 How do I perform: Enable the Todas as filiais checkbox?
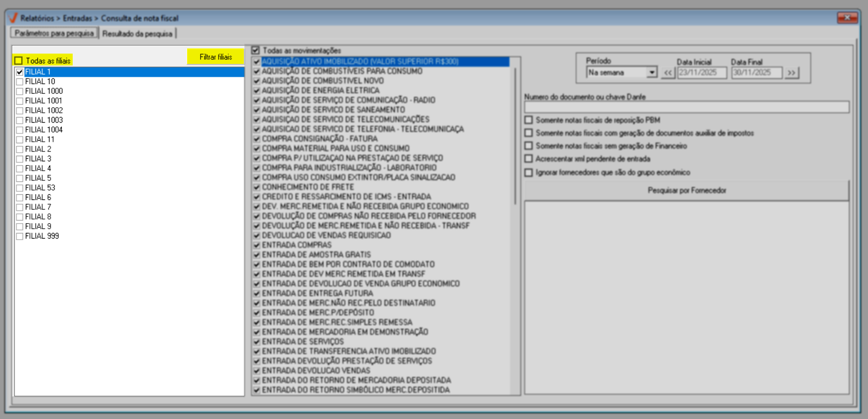coord(19,61)
